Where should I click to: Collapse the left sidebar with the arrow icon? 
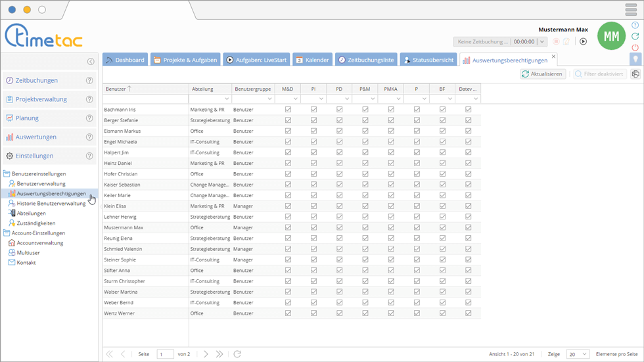91,62
